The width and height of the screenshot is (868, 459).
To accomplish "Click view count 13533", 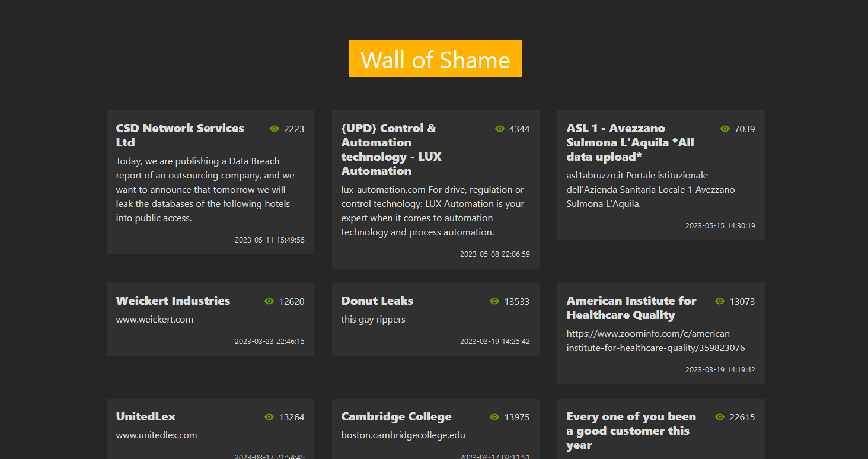I will click(x=517, y=301).
